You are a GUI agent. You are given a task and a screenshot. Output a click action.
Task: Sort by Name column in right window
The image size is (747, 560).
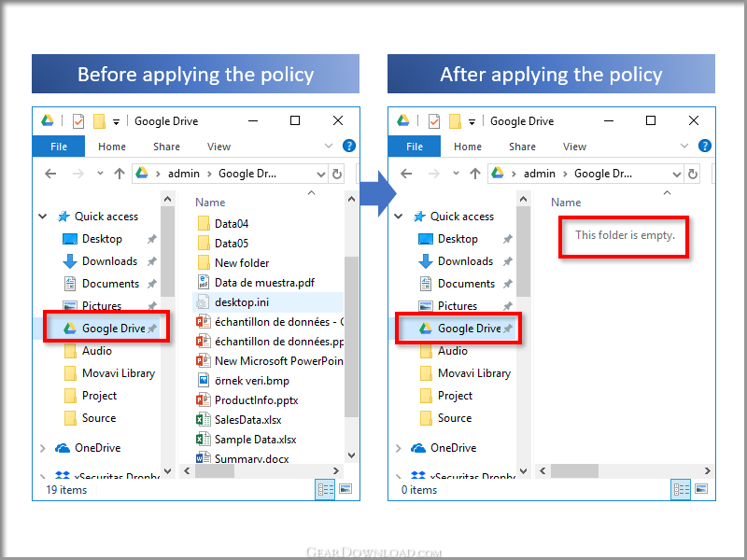pos(566,203)
